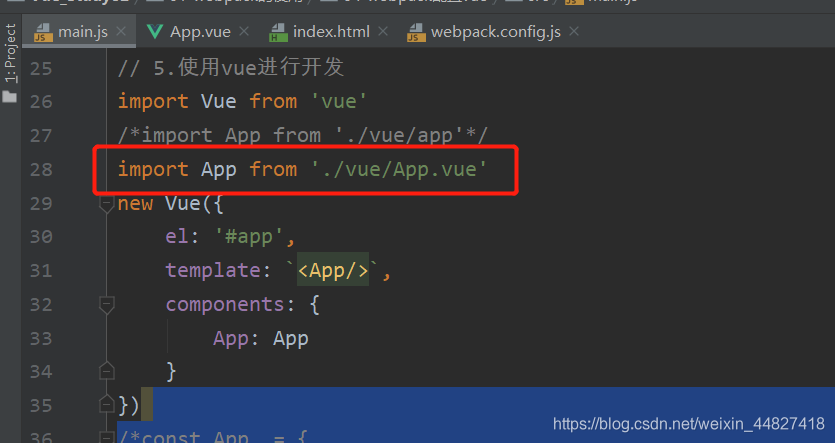The width and height of the screenshot is (835, 443).
Task: Click the 'vue' import string on line 26
Action: (338, 101)
